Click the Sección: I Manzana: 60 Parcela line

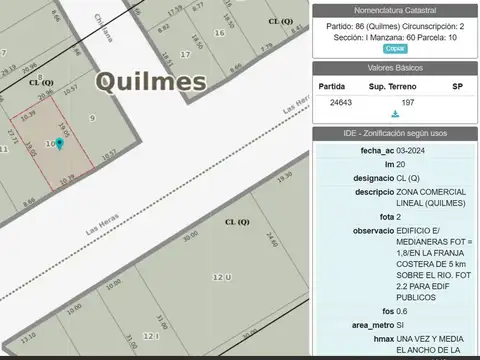coord(395,37)
